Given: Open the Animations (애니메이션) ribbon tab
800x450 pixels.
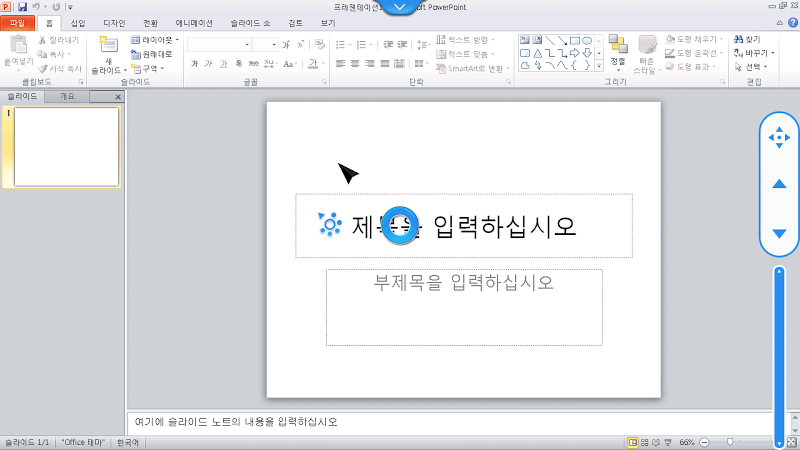Looking at the screenshot, I should (x=194, y=22).
